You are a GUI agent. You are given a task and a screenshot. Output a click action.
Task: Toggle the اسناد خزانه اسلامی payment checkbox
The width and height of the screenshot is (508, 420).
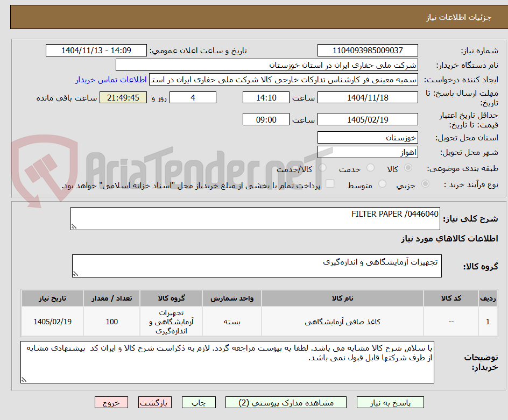(330, 183)
